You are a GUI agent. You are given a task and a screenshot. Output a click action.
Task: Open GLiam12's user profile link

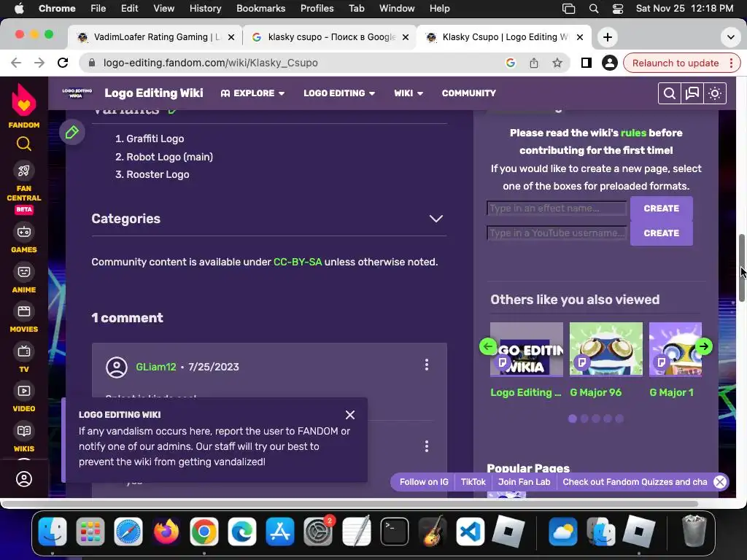tap(156, 367)
